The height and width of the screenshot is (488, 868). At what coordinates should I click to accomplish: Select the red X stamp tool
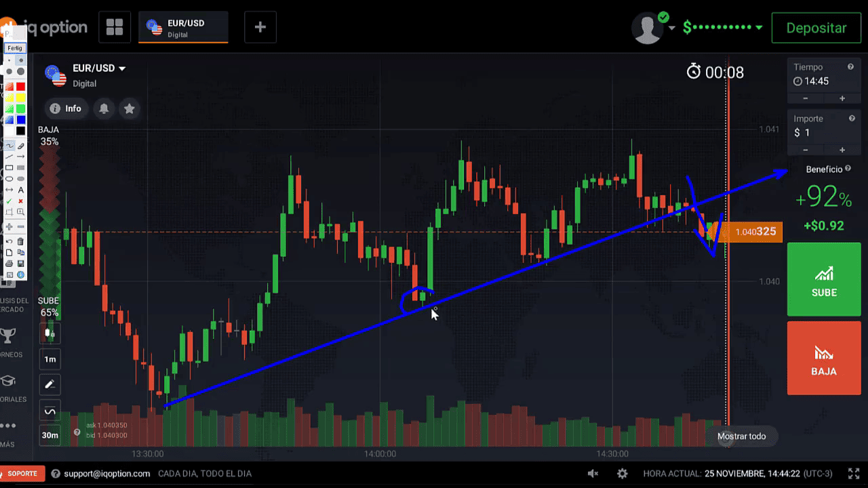click(x=21, y=201)
